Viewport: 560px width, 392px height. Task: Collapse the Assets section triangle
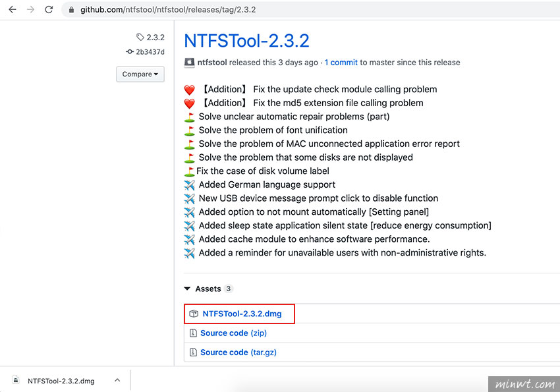187,289
